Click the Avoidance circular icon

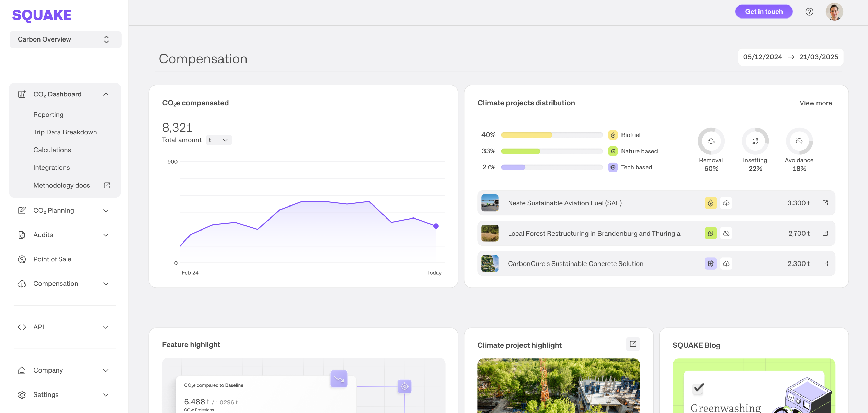[799, 141]
